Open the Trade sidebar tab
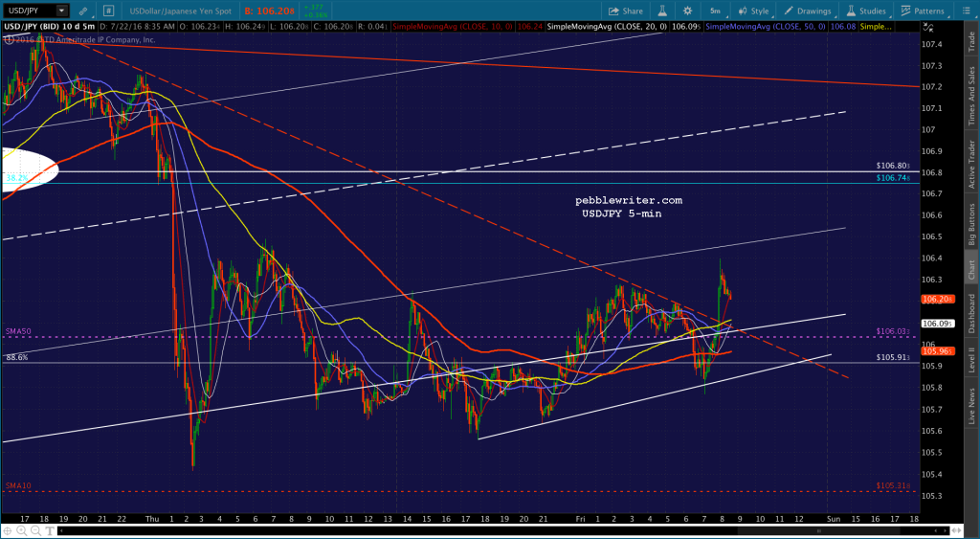Viewport: 980px width, 539px height. click(972, 40)
